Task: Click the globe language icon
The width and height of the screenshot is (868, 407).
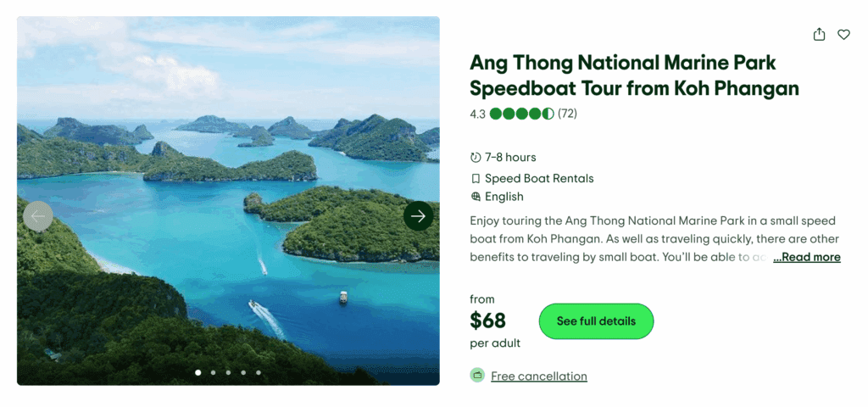Action: point(476,197)
